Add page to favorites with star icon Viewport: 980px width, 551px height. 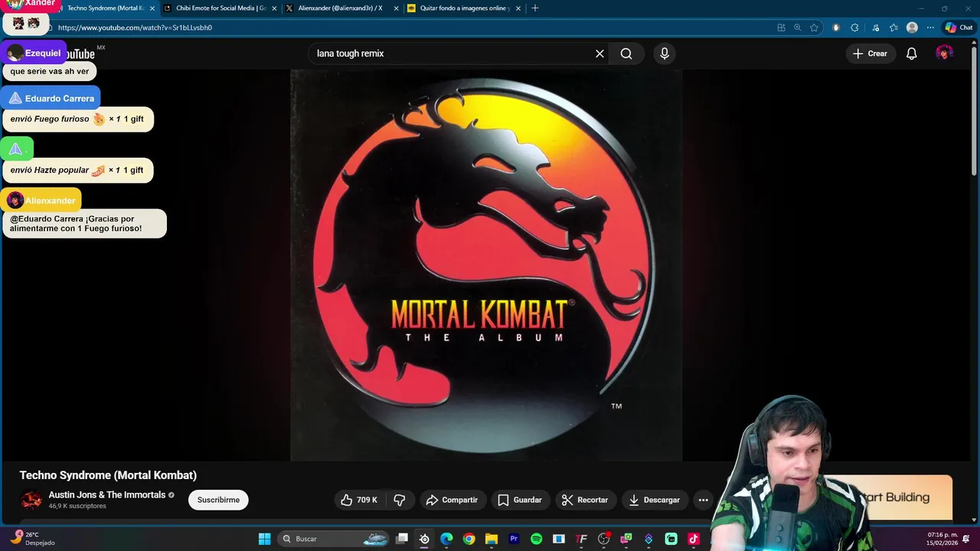click(x=814, y=28)
